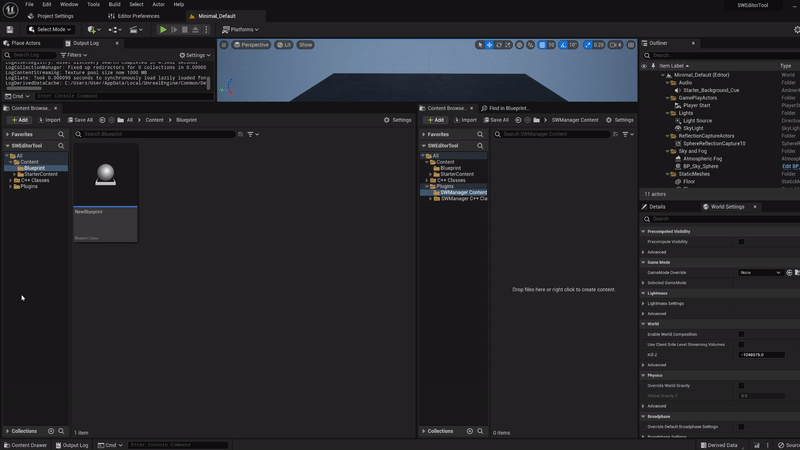This screenshot has width=800, height=450.
Task: Click the Stop simulation button
Action: coord(185,30)
